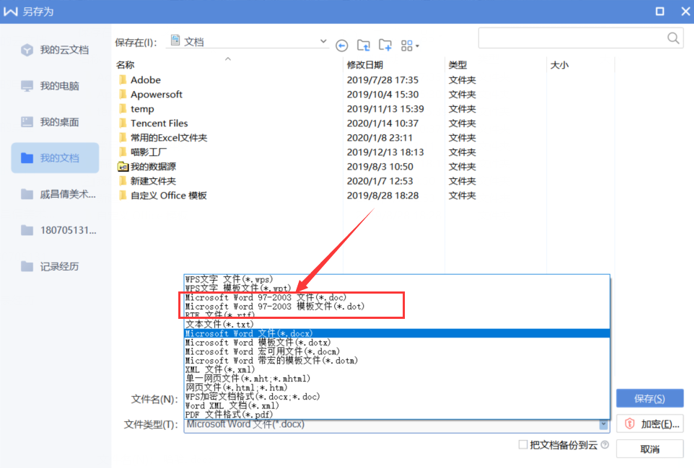Open 戚昌倩美术 folder in sidebar
The width and height of the screenshot is (694, 468).
pyautogui.click(x=55, y=194)
